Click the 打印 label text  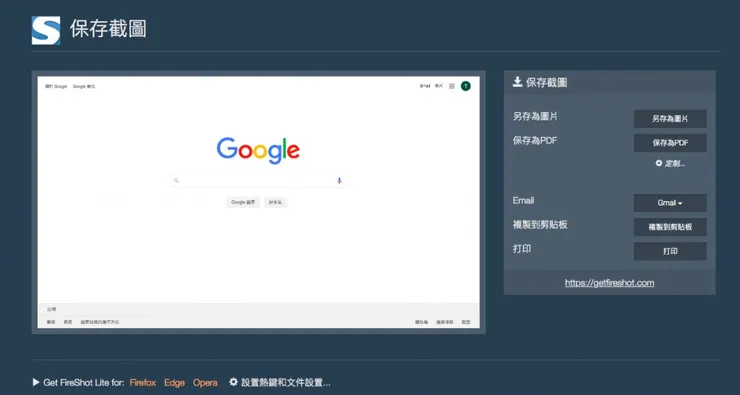coord(522,249)
